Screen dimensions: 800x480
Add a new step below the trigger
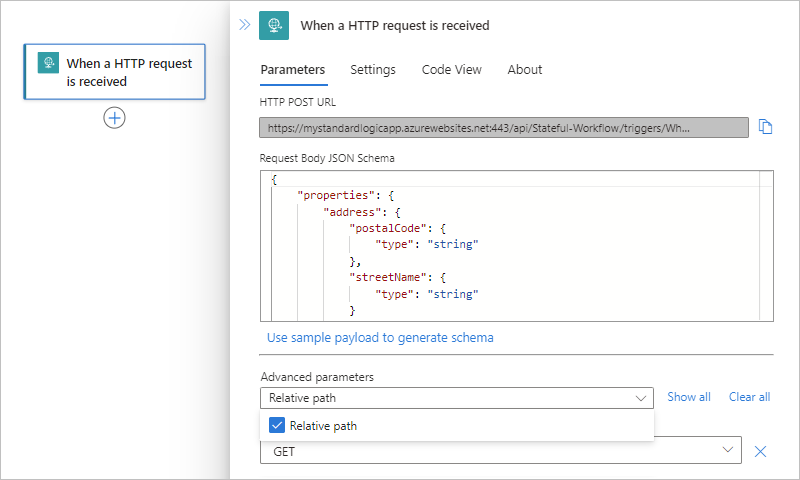tap(115, 118)
